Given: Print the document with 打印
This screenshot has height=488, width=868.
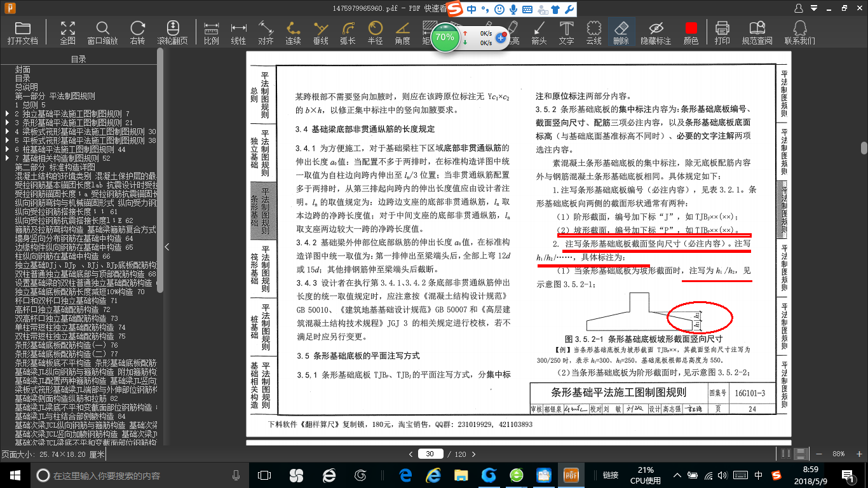Looking at the screenshot, I should [x=722, y=33].
